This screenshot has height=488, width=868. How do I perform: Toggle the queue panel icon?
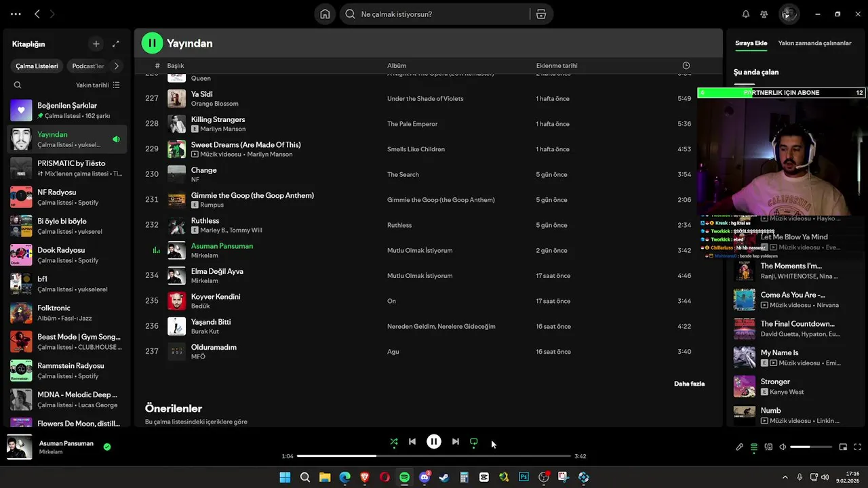click(x=754, y=447)
